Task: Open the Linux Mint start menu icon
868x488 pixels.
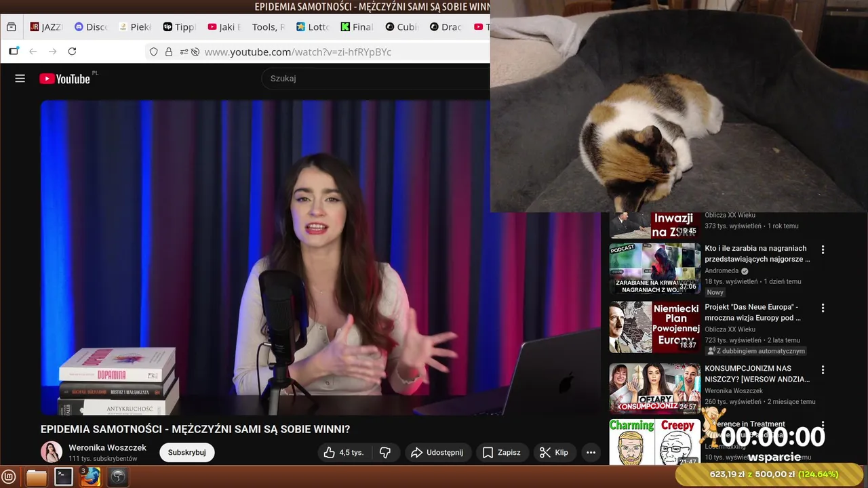Action: point(9,477)
